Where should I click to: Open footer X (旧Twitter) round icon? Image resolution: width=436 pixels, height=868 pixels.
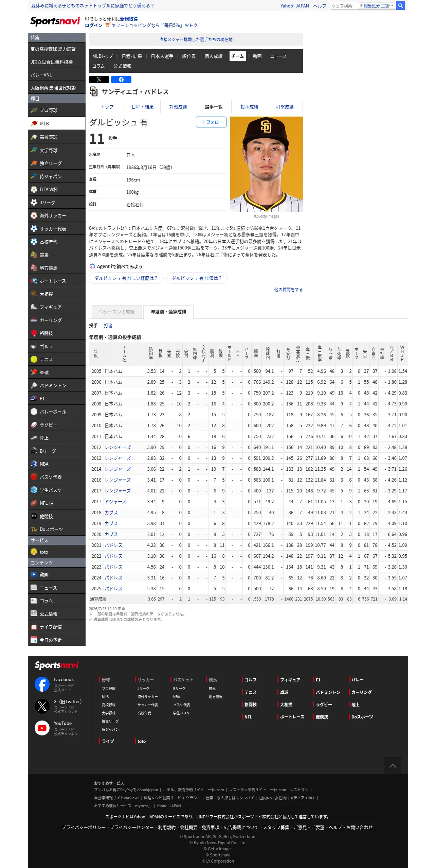pos(42,706)
